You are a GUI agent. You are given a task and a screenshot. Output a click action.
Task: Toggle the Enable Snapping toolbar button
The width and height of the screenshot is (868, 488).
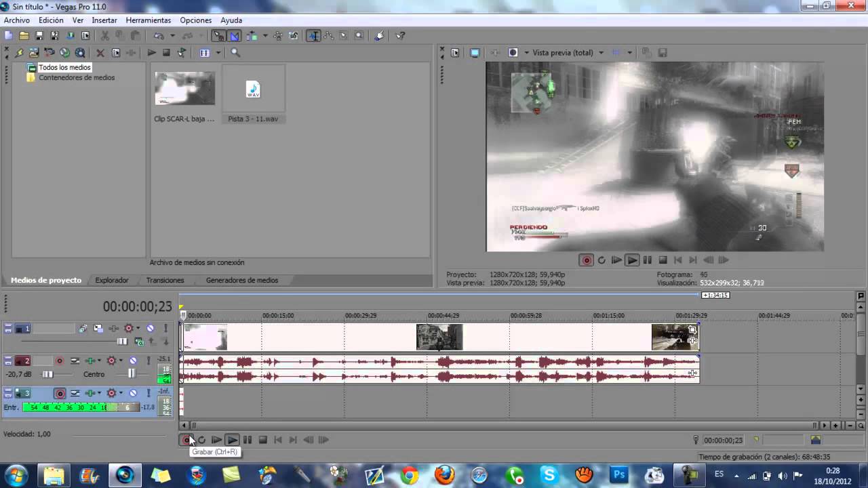[x=218, y=35]
